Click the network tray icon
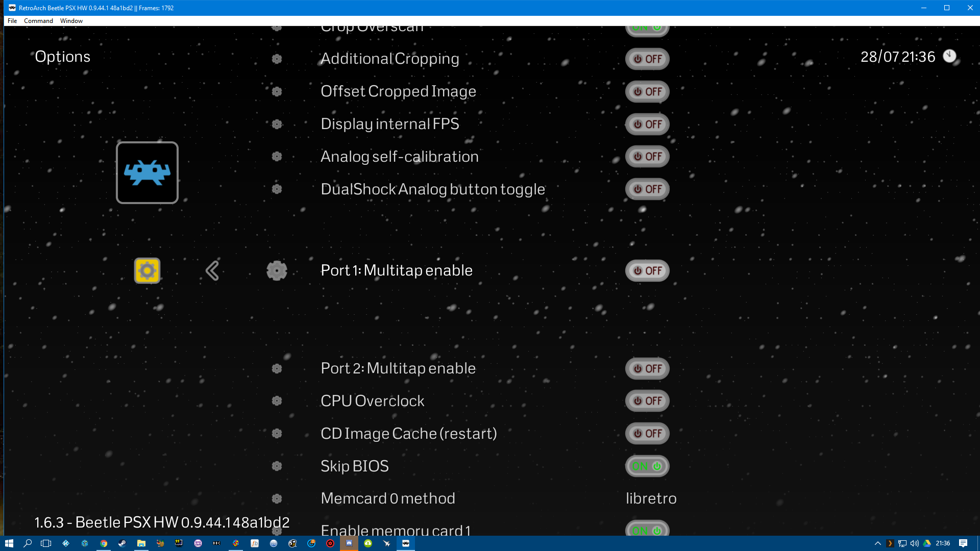This screenshot has height=551, width=980. coord(902,543)
